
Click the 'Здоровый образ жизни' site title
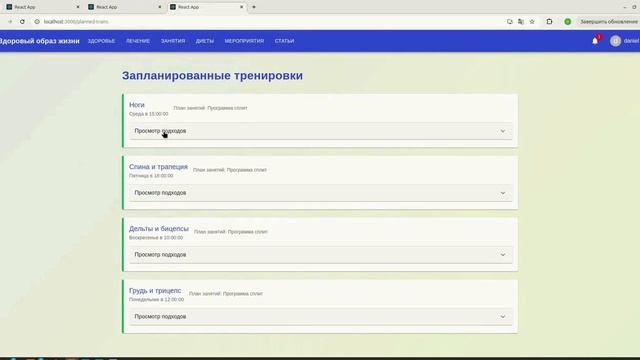(x=40, y=41)
